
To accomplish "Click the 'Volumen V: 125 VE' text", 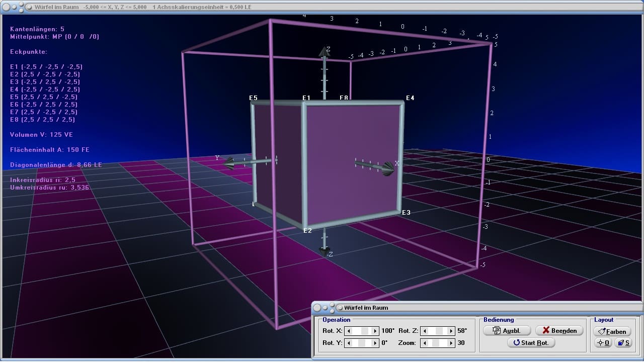I will coord(42,135).
